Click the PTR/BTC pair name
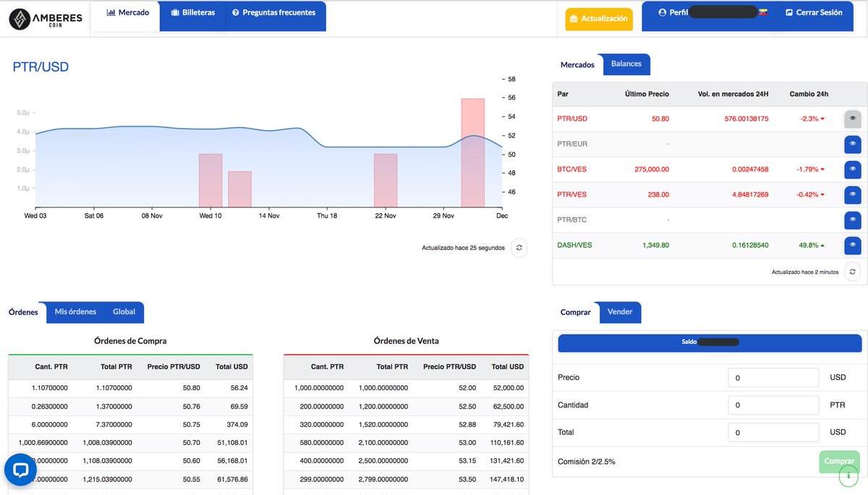The width and height of the screenshot is (868, 495). [572, 220]
